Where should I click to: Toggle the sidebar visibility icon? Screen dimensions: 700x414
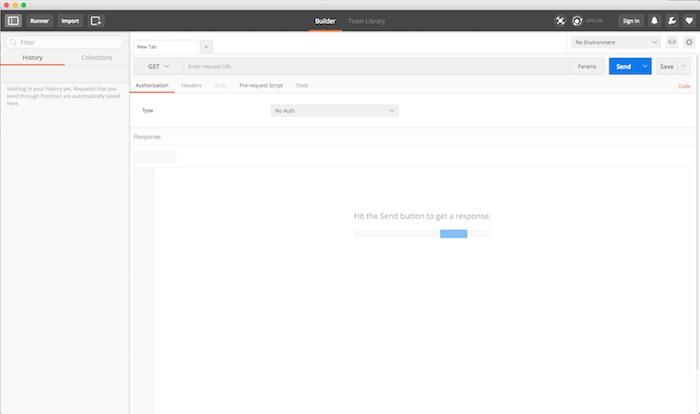13,21
